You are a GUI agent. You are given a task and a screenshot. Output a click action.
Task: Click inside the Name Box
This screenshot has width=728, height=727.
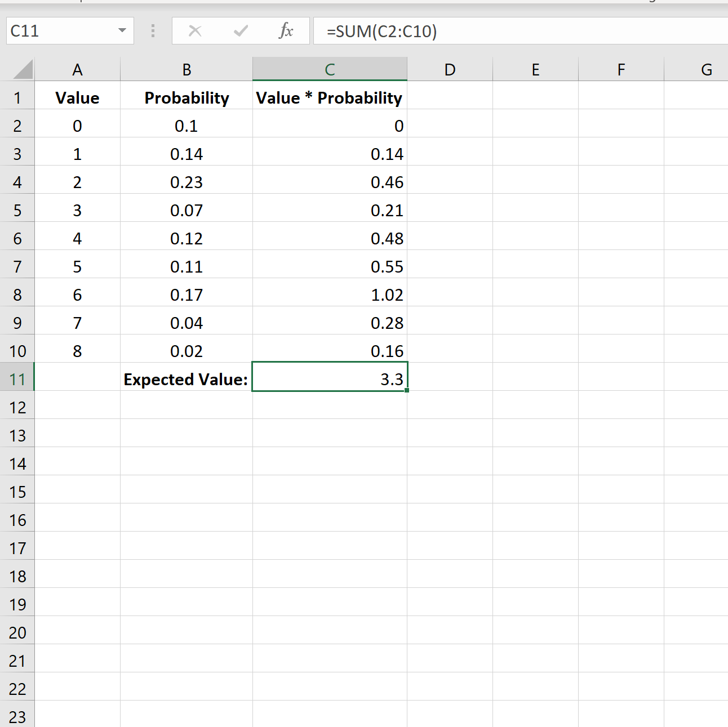pyautogui.click(x=56, y=31)
